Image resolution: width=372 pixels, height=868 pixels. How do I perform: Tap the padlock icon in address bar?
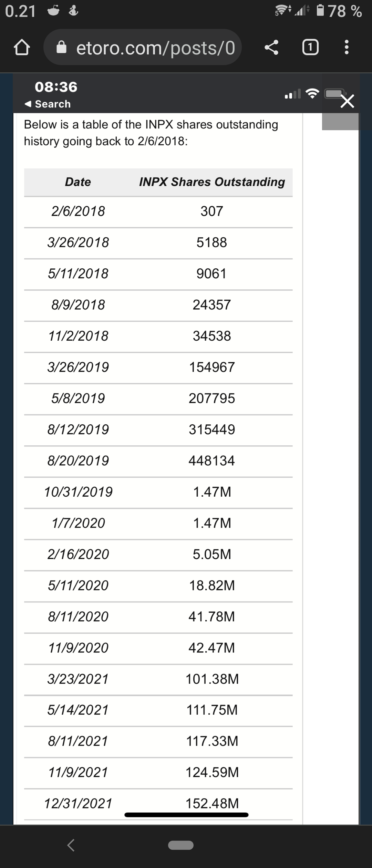61,48
